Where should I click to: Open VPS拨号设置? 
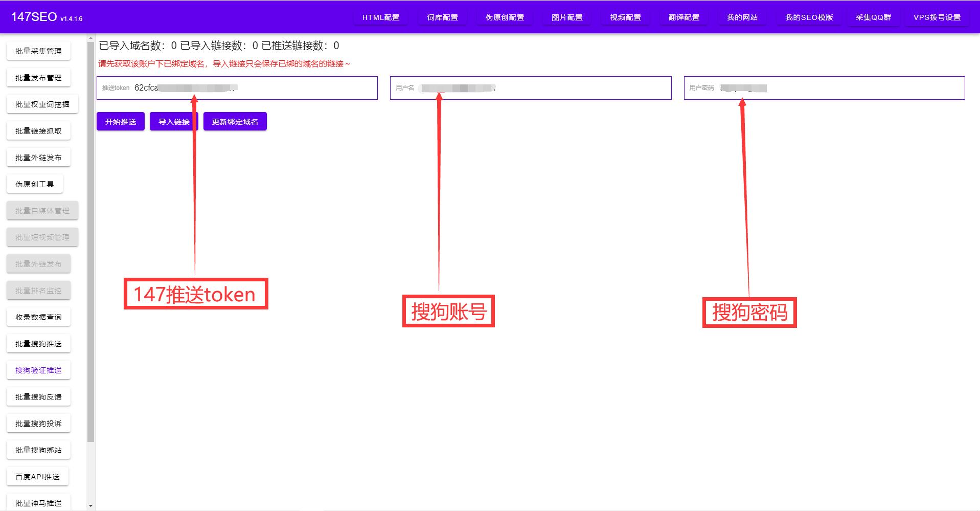[x=937, y=17]
